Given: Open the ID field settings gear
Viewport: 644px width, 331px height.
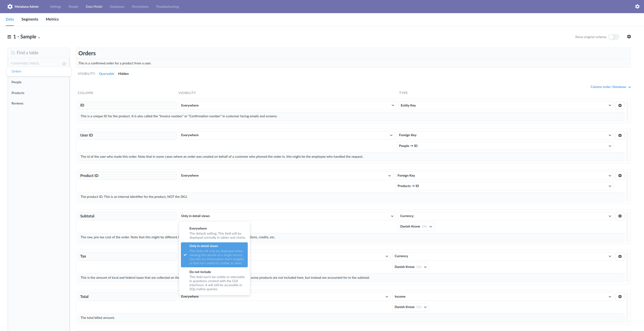Looking at the screenshot, I should [x=620, y=105].
